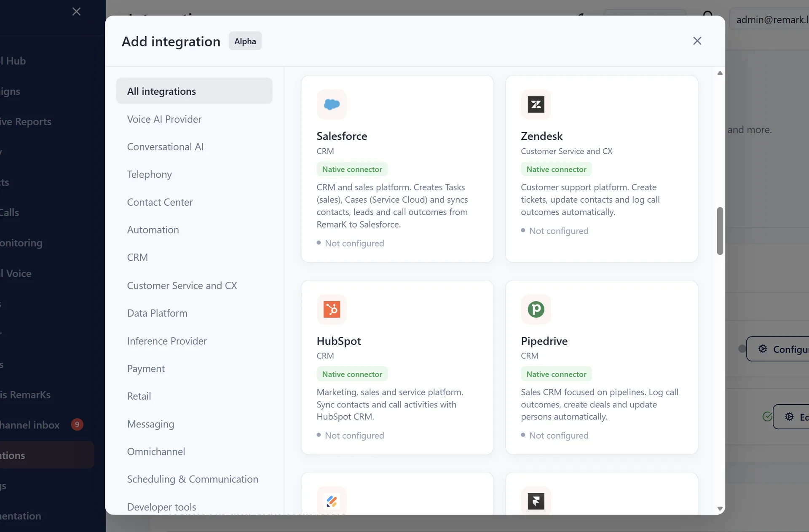
Task: Click the vertical scrollbar thumb
Action: click(720, 231)
